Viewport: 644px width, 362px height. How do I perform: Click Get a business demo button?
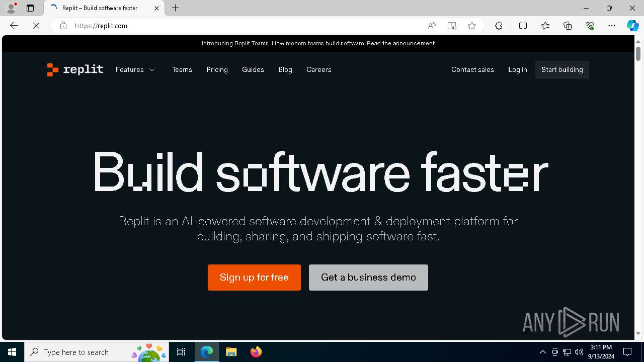click(x=368, y=278)
